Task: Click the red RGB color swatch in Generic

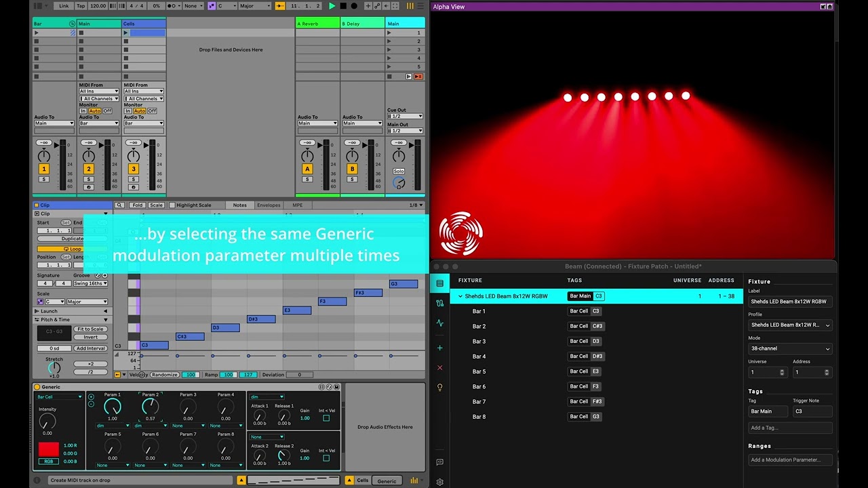Action: click(48, 449)
